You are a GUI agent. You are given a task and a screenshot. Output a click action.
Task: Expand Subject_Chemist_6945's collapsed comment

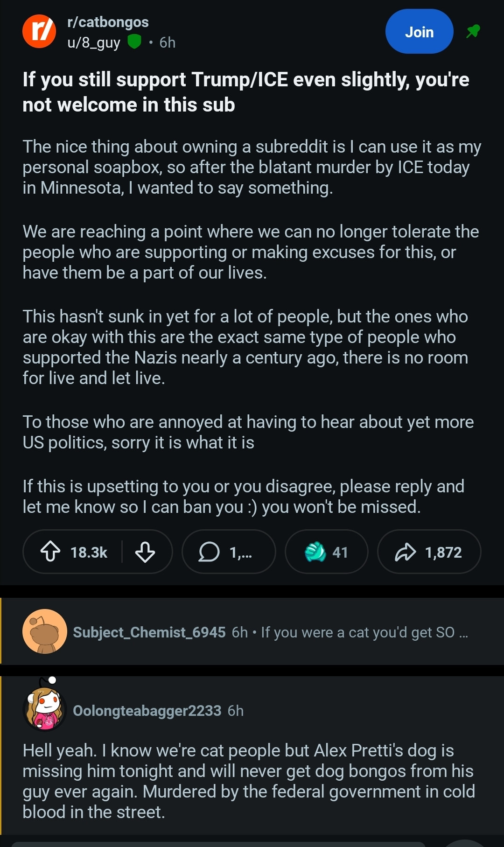(364, 632)
